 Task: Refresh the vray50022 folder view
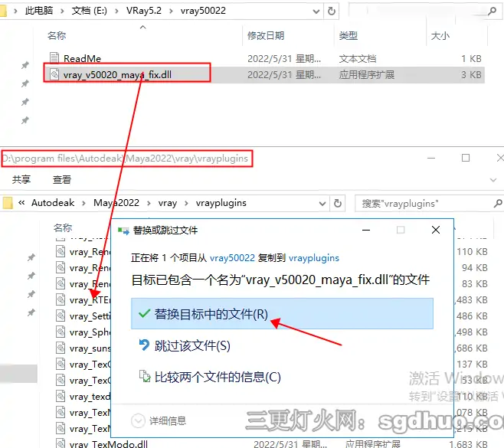pyautogui.click(x=332, y=11)
